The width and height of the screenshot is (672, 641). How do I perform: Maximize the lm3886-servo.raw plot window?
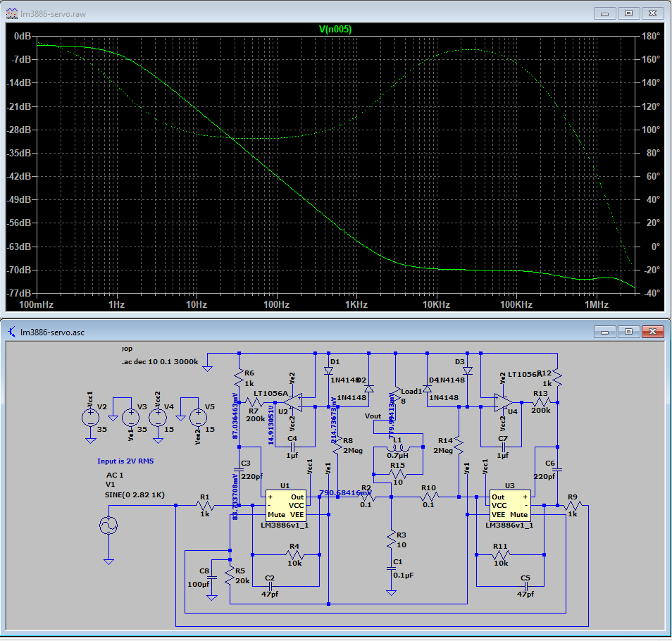click(629, 13)
